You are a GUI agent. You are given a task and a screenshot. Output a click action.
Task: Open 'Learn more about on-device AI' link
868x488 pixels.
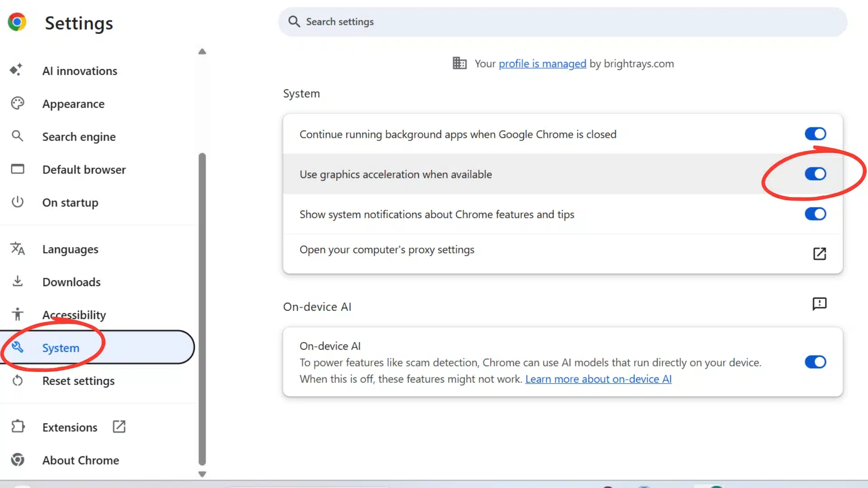[x=598, y=379]
